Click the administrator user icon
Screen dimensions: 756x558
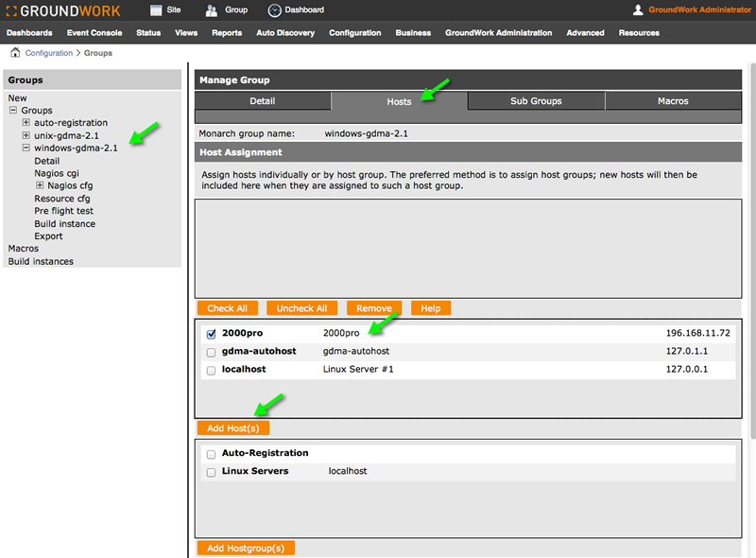(638, 9)
